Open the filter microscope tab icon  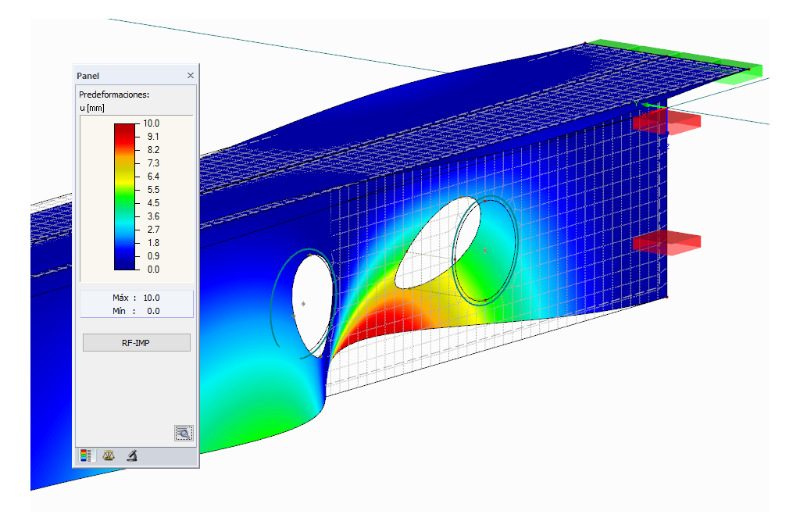[132, 455]
